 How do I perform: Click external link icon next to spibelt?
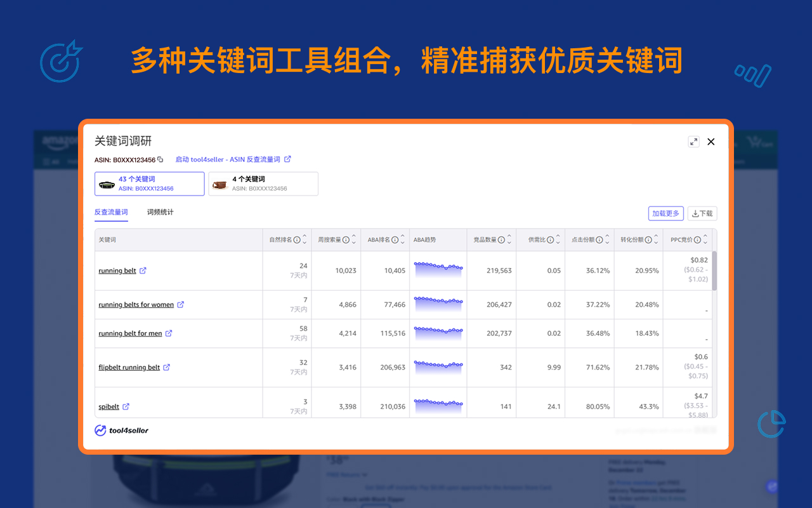coord(126,406)
